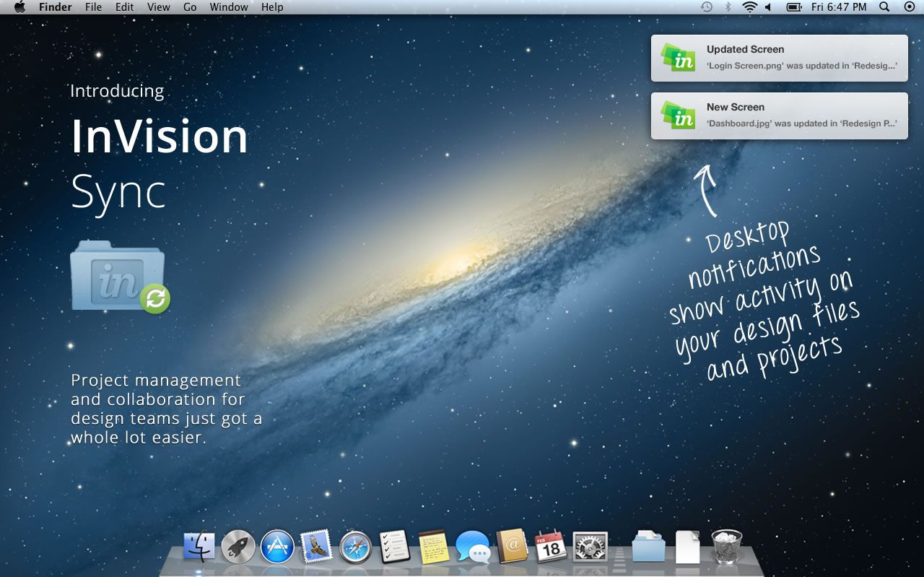
Task: Click InVision icon in New Screen notification
Action: [x=679, y=116]
